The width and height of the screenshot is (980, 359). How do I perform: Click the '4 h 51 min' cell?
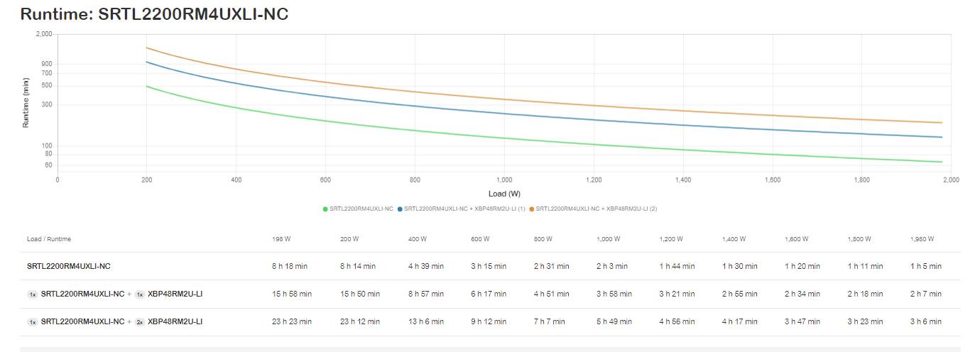[552, 294]
